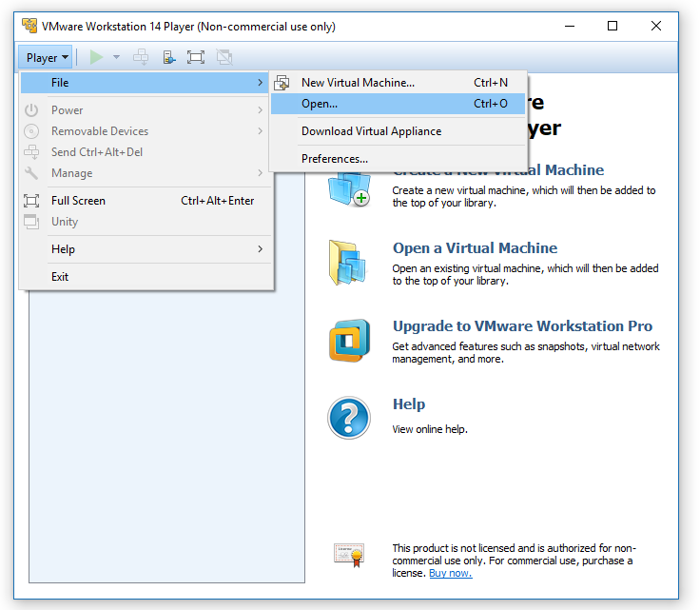Click the green Power On play icon

click(x=96, y=57)
